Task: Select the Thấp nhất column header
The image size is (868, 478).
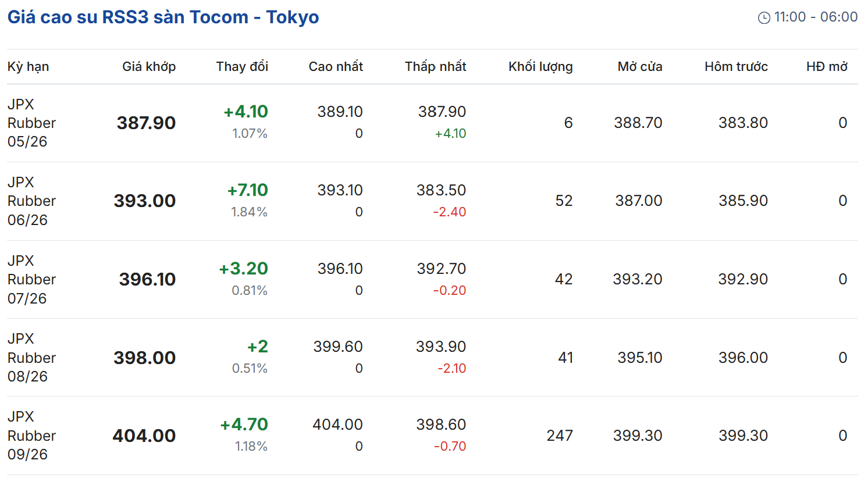Action: tap(436, 67)
